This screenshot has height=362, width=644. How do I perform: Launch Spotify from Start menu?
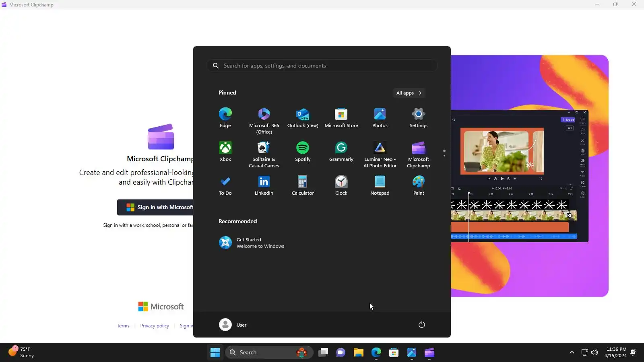[x=303, y=152]
